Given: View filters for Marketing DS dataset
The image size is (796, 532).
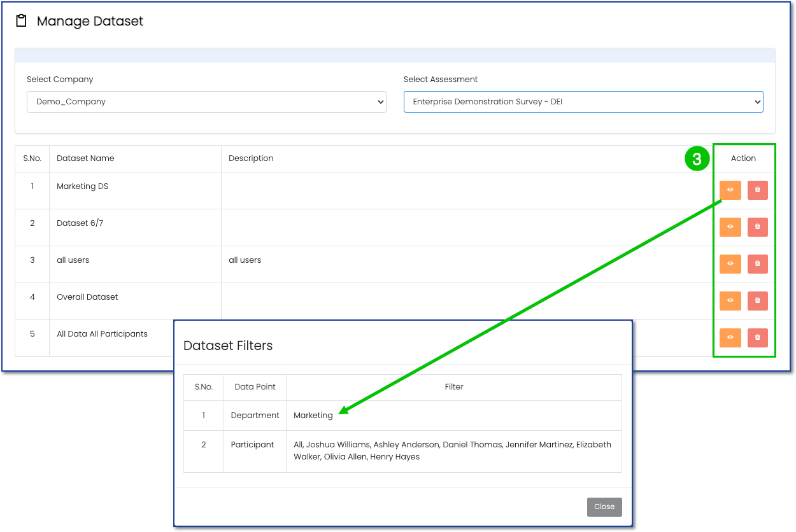Looking at the screenshot, I should coord(730,190).
